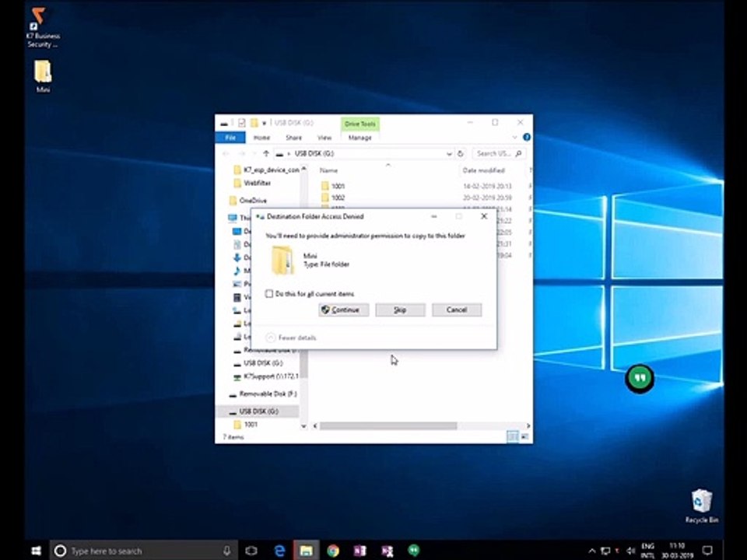
Task: Open the notification action center
Action: pos(707,551)
